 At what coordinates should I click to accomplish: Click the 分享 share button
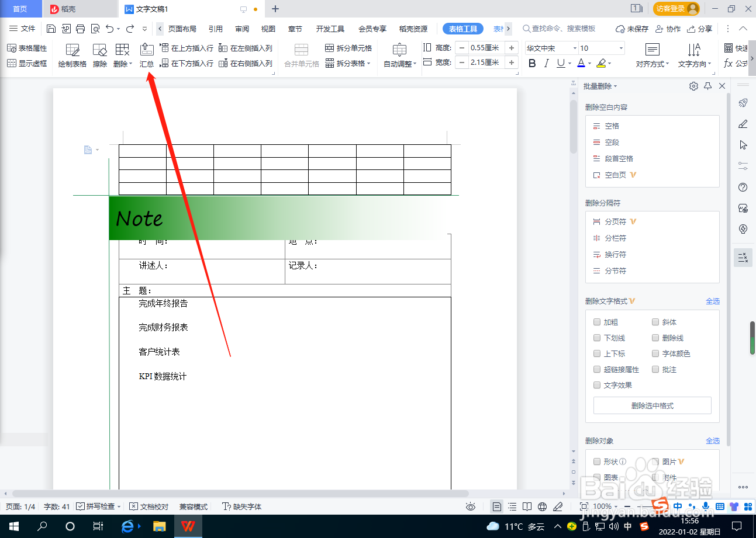[700, 29]
